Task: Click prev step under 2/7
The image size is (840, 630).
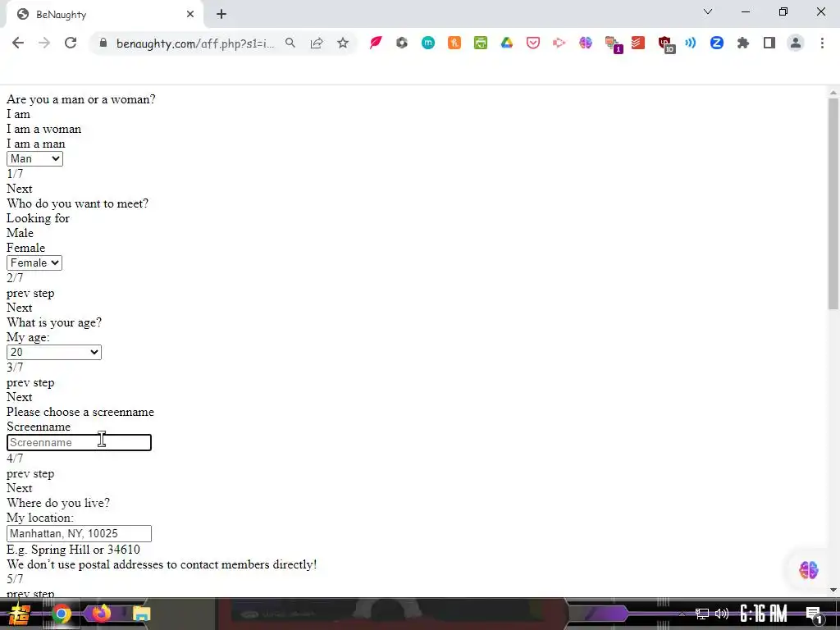Action: (30, 293)
